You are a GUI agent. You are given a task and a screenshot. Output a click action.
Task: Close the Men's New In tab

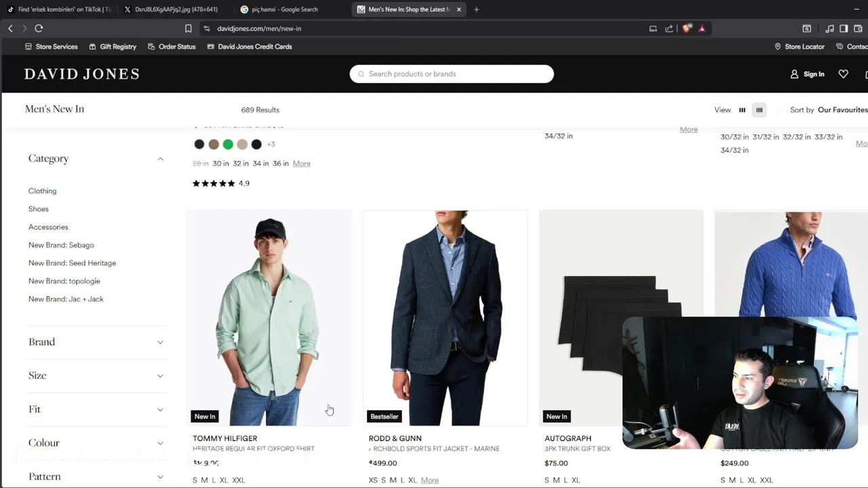point(458,9)
